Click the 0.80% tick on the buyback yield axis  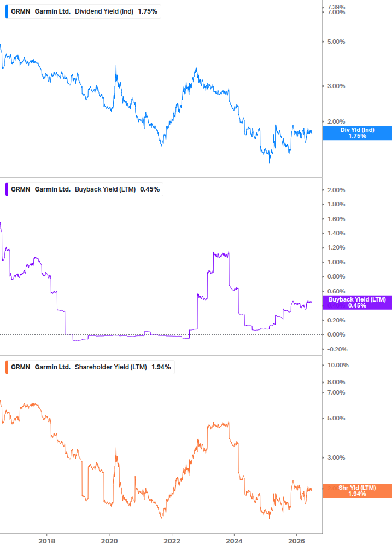(336, 277)
